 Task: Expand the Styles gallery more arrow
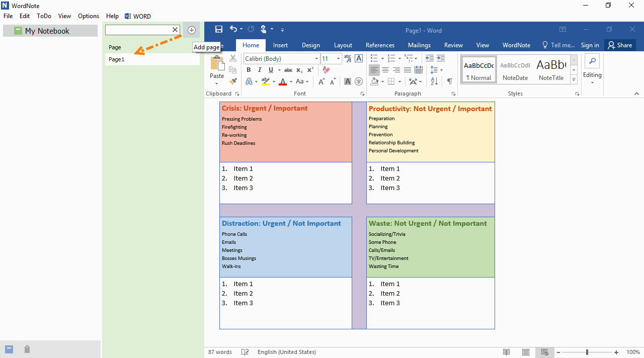click(574, 79)
